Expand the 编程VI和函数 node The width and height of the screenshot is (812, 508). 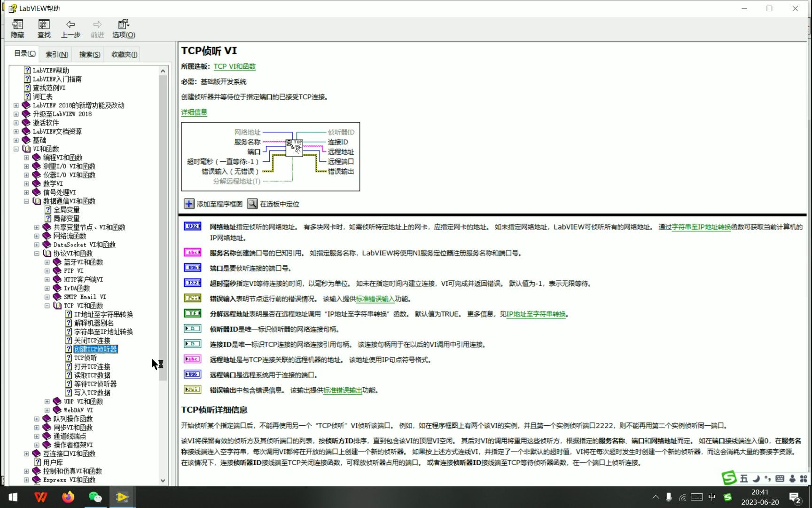click(x=26, y=158)
